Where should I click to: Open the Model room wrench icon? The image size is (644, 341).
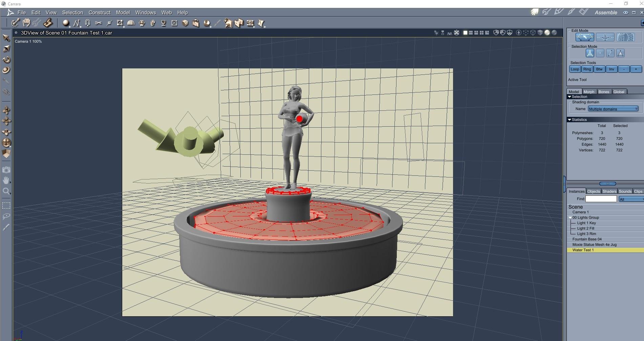pyautogui.click(x=547, y=12)
